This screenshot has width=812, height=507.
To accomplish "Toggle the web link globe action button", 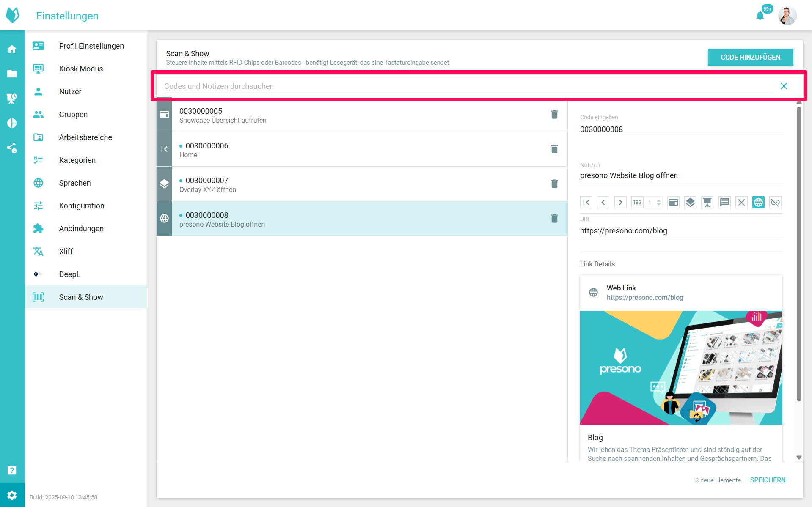I will 758,203.
